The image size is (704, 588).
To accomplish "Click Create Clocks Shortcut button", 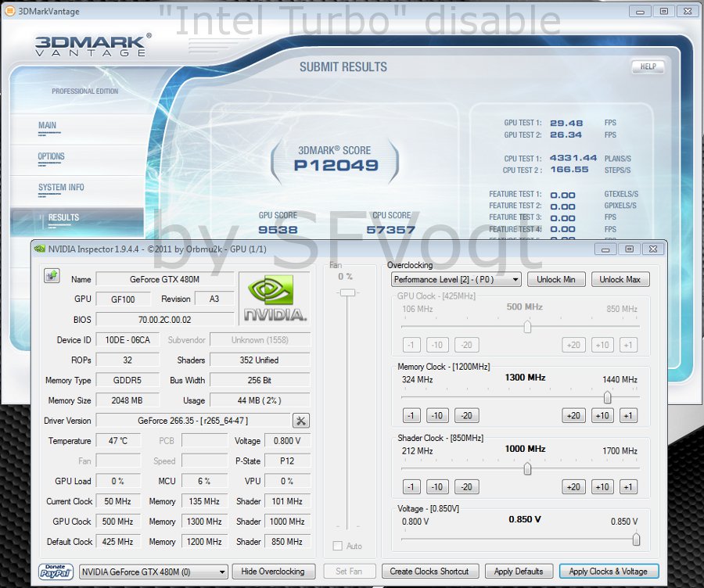I will click(x=429, y=572).
